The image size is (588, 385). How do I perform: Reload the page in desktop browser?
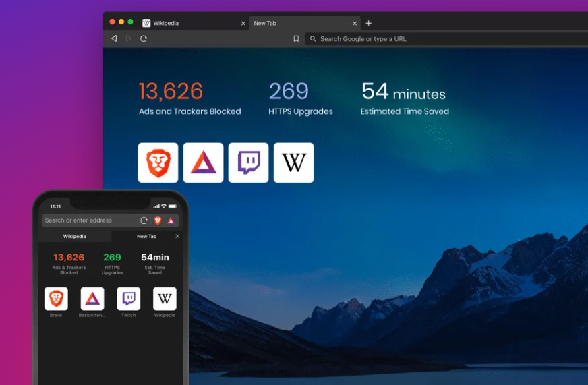point(143,38)
